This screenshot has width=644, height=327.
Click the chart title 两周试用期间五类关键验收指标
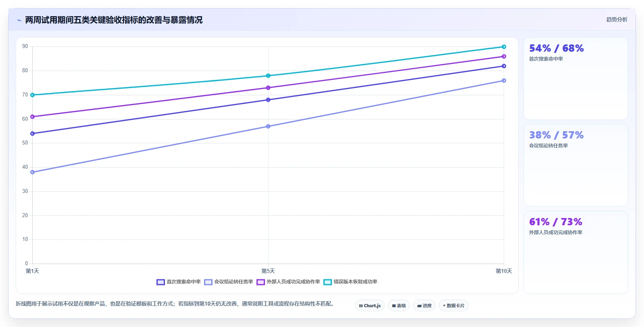click(x=81, y=20)
